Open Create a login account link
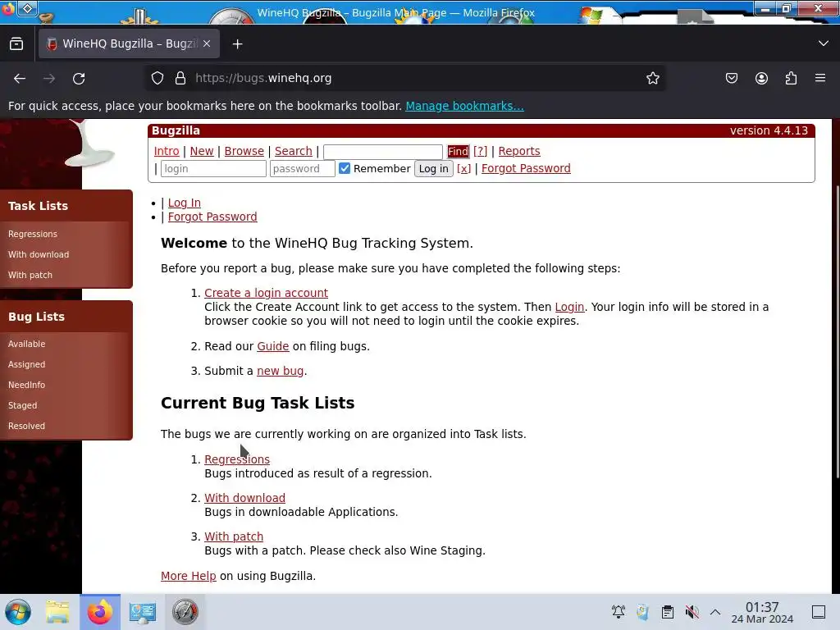The height and width of the screenshot is (630, 840). 267,293
